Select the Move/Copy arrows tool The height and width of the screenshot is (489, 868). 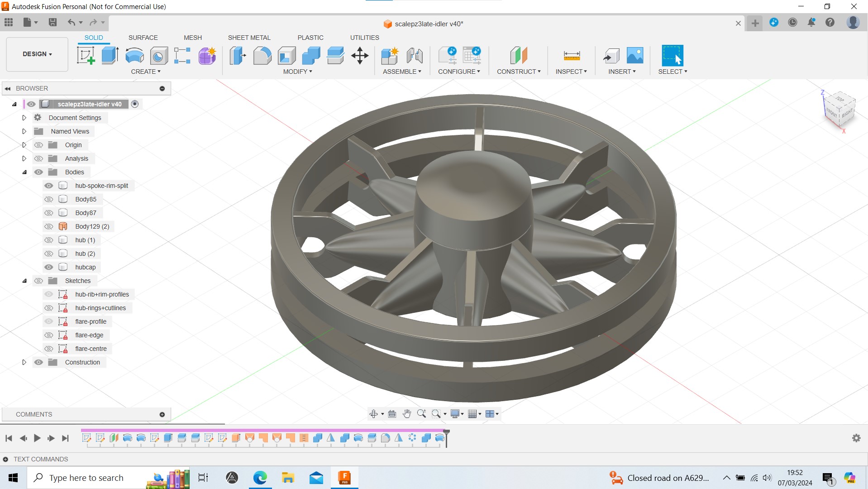(360, 56)
